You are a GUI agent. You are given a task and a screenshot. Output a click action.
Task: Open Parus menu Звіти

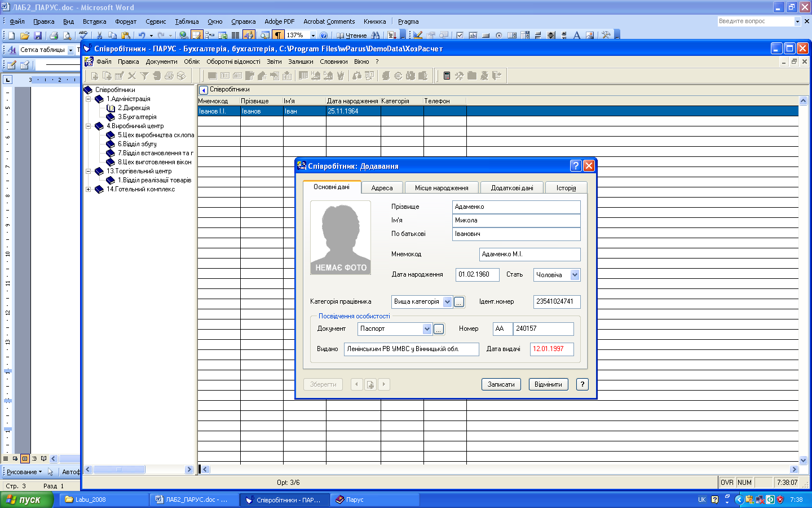pos(274,62)
